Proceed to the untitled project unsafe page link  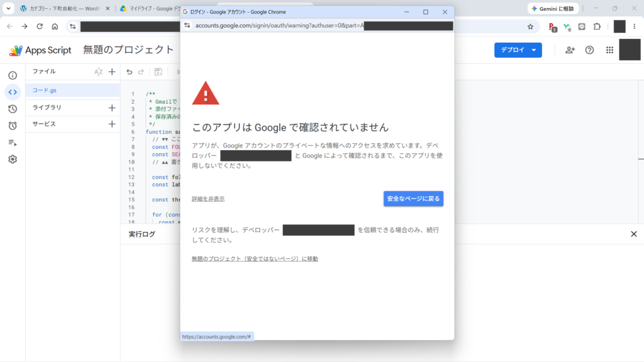255,259
